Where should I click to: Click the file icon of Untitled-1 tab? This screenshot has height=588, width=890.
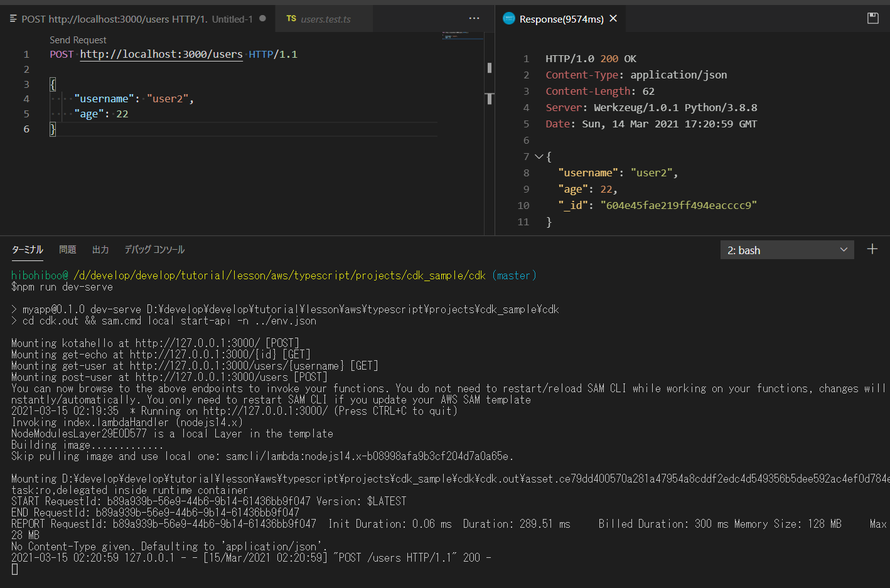13,19
